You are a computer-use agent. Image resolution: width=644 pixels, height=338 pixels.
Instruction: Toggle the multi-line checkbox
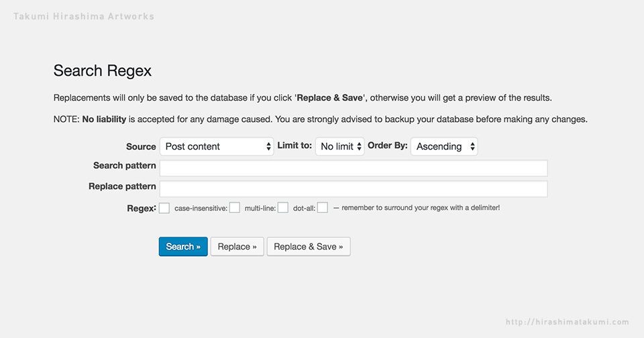coord(283,208)
